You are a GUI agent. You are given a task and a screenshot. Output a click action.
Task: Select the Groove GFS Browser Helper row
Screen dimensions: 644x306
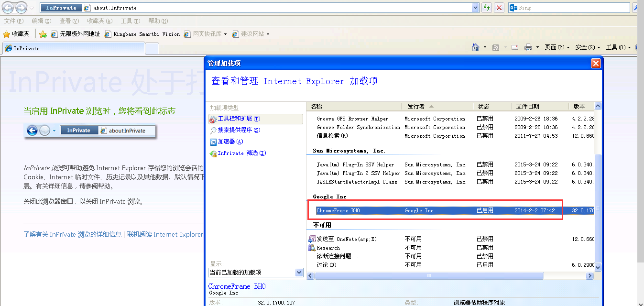pos(451,119)
